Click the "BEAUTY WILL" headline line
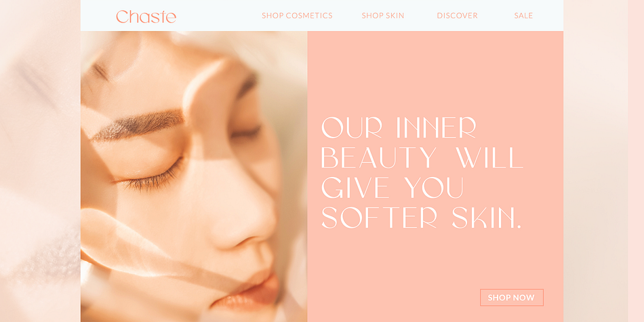The height and width of the screenshot is (322, 644). click(x=422, y=158)
